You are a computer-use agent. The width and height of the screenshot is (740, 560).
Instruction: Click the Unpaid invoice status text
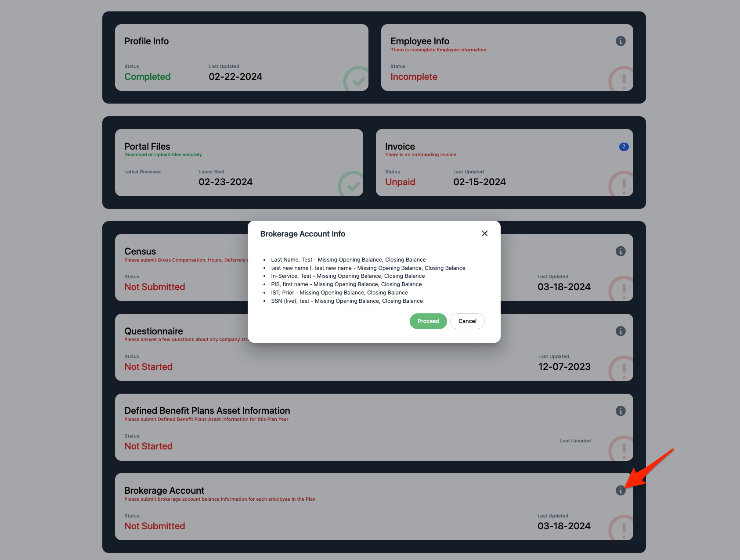pos(400,182)
